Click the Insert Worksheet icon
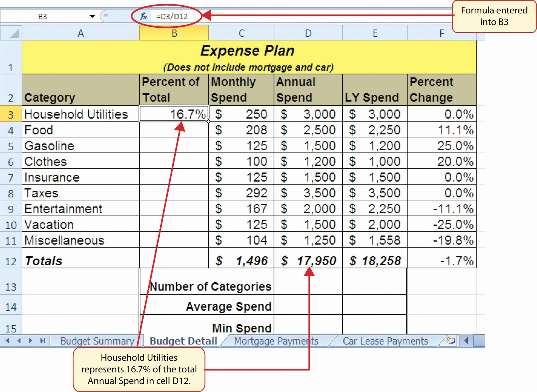Viewport: 537px width, 392px height. click(x=451, y=341)
